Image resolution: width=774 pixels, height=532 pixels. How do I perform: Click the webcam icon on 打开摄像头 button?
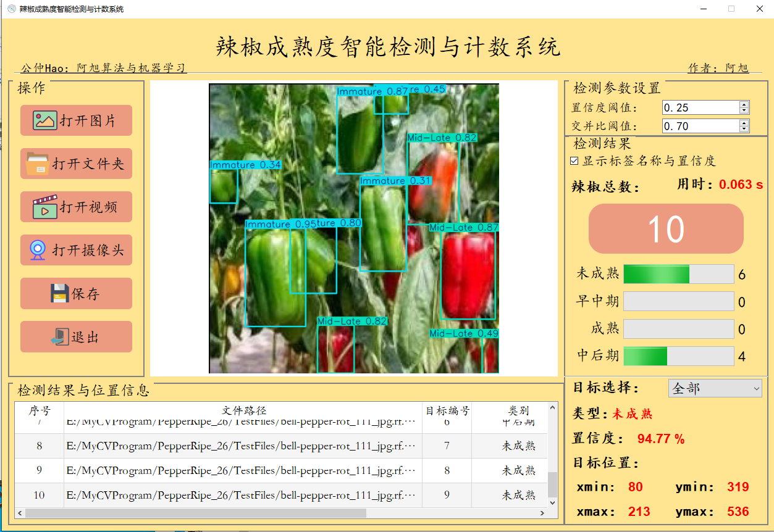click(38, 250)
